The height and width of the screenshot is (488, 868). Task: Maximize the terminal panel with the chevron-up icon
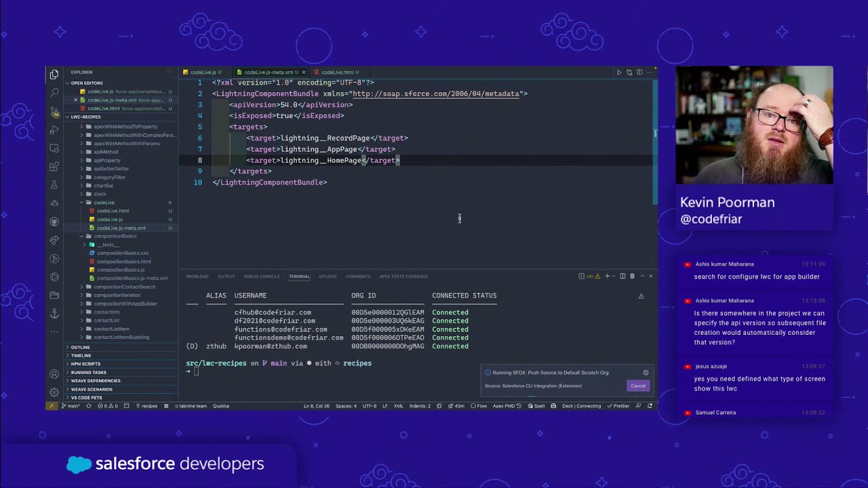tap(642, 276)
